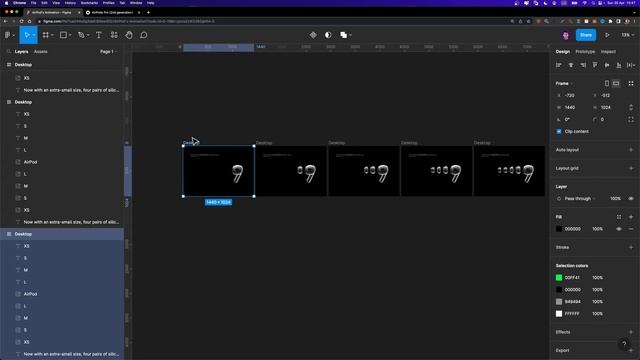The image size is (640, 360).
Task: Click the Resize to fit icon
Action: [x=631, y=83]
